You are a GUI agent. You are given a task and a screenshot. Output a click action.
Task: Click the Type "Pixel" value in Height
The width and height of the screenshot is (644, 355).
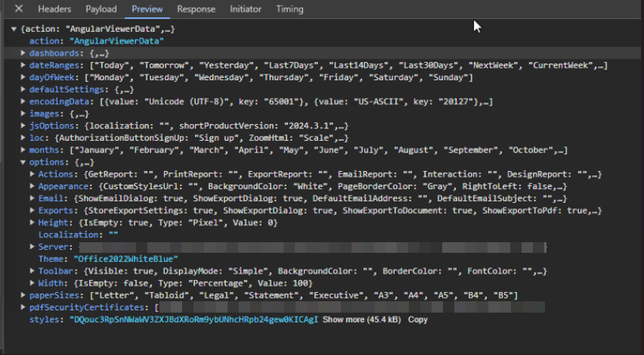[206, 223]
